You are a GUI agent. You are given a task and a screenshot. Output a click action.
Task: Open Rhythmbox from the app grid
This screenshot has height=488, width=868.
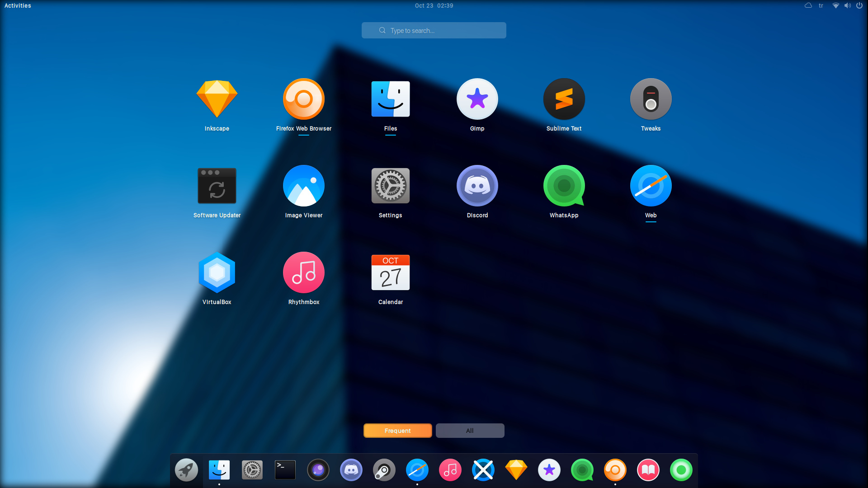[x=304, y=272]
